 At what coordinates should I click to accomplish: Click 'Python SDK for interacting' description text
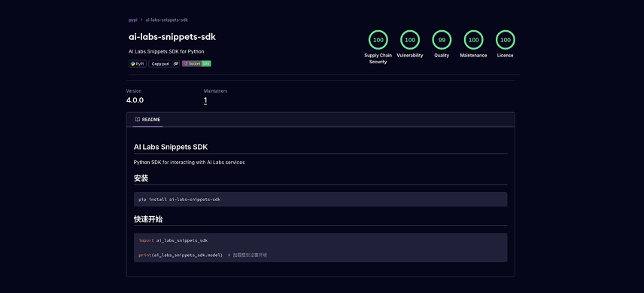(190, 163)
